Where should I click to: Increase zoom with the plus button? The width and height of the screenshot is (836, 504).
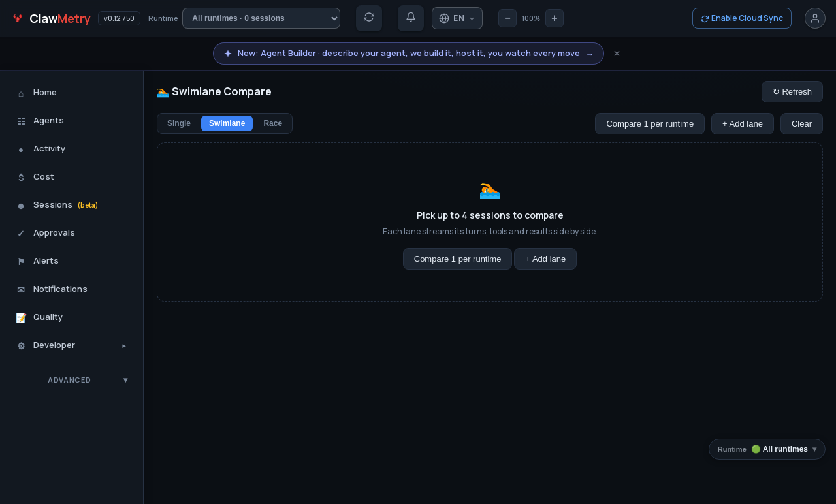coord(555,18)
